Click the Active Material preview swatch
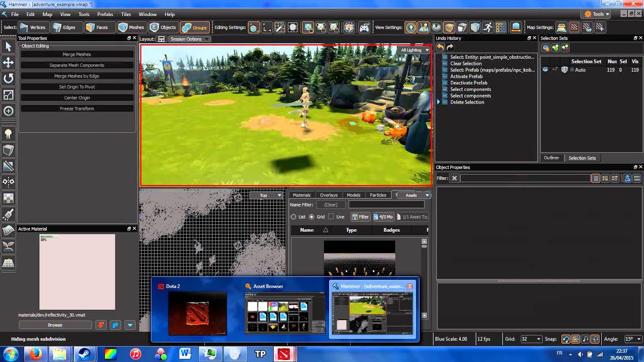 (x=77, y=272)
